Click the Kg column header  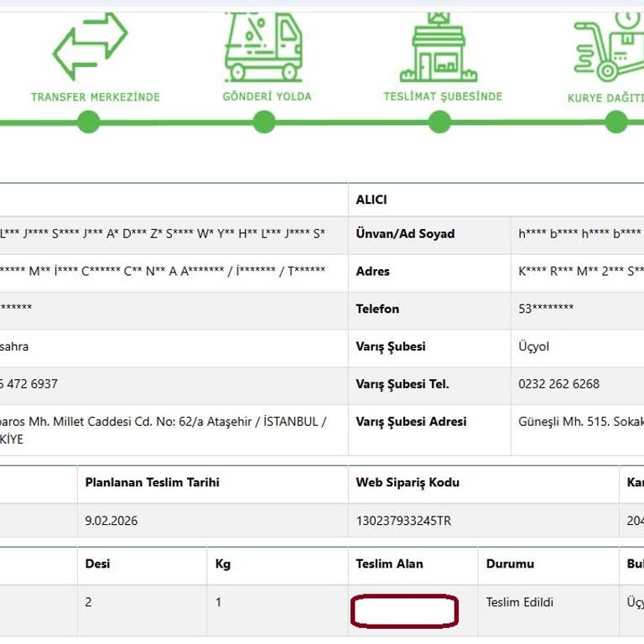222,563
